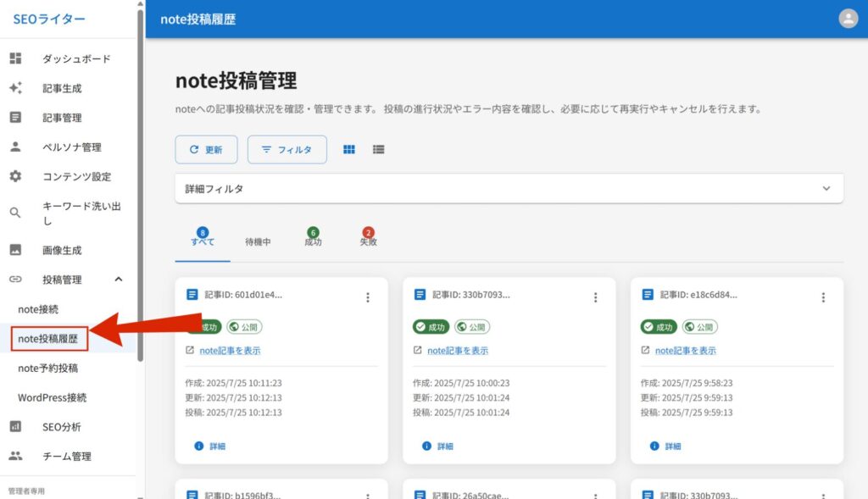Open ペルソナ管理 page
Viewport: 868px width, 499px height.
click(x=71, y=147)
